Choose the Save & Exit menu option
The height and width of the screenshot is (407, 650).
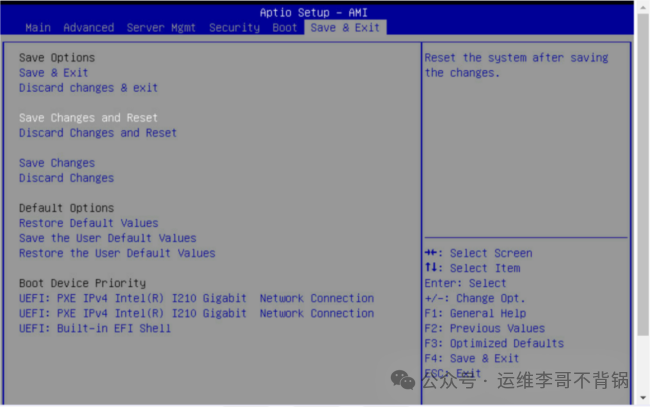(53, 73)
